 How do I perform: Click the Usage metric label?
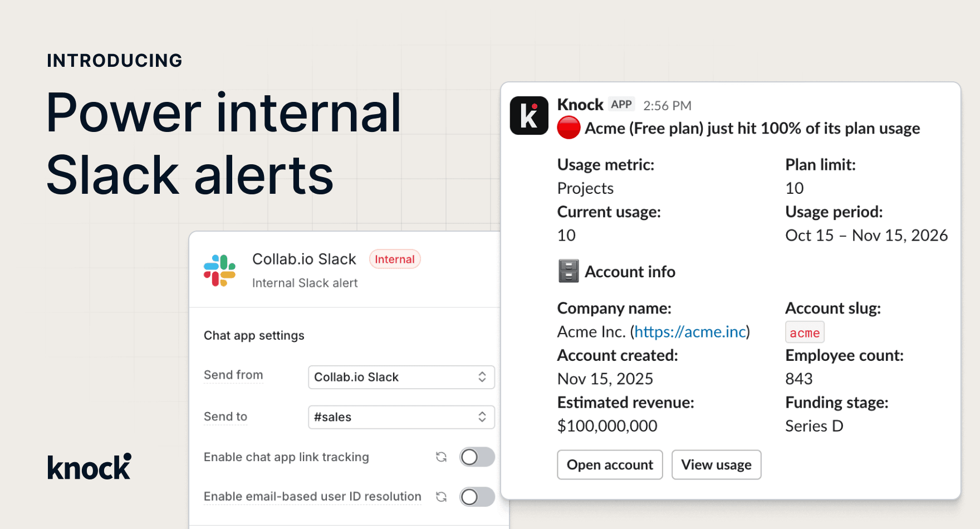point(606,165)
